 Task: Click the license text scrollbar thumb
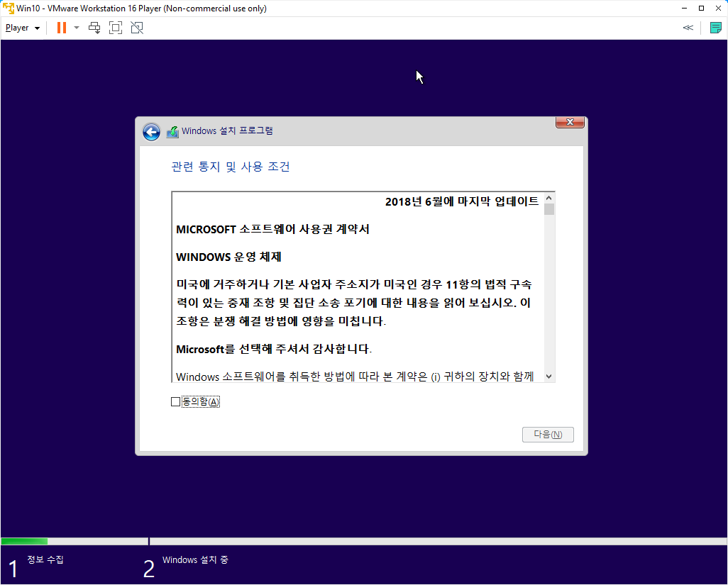pyautogui.click(x=548, y=209)
